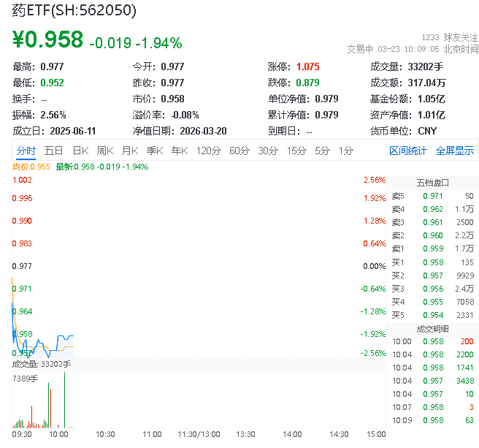Switch to 周K weekly candlestick view
The width and height of the screenshot is (479, 448).
click(105, 151)
